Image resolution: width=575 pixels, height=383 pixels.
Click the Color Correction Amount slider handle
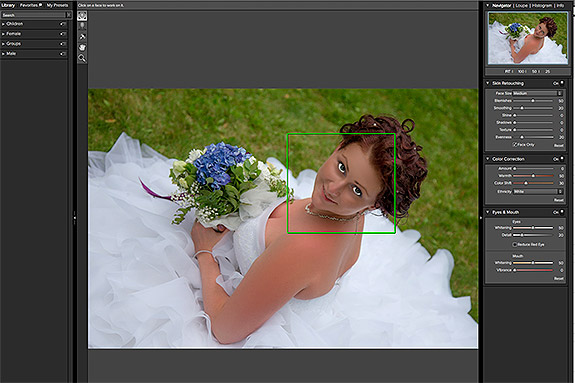[514, 168]
